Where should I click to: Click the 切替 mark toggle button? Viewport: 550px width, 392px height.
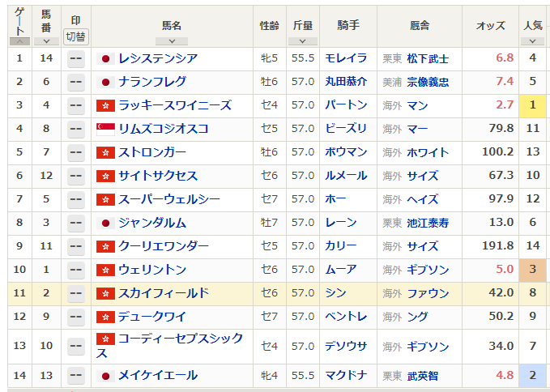coord(76,36)
